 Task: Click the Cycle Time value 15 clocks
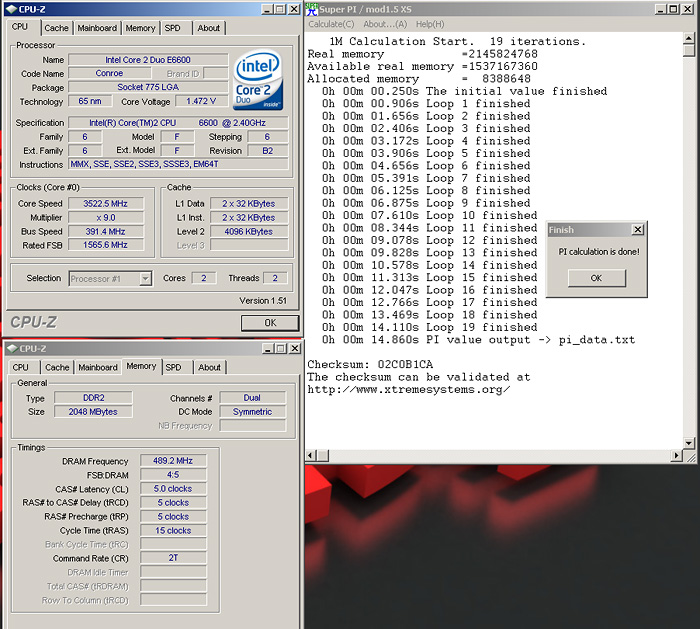[x=173, y=531]
